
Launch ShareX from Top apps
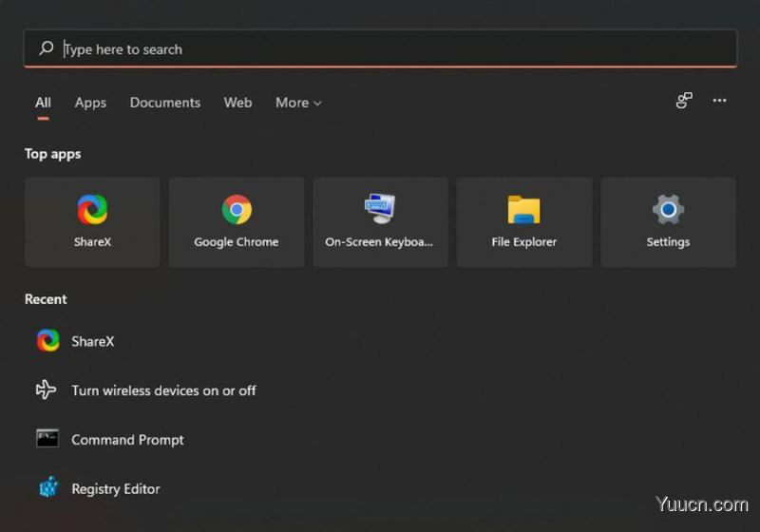[92, 222]
